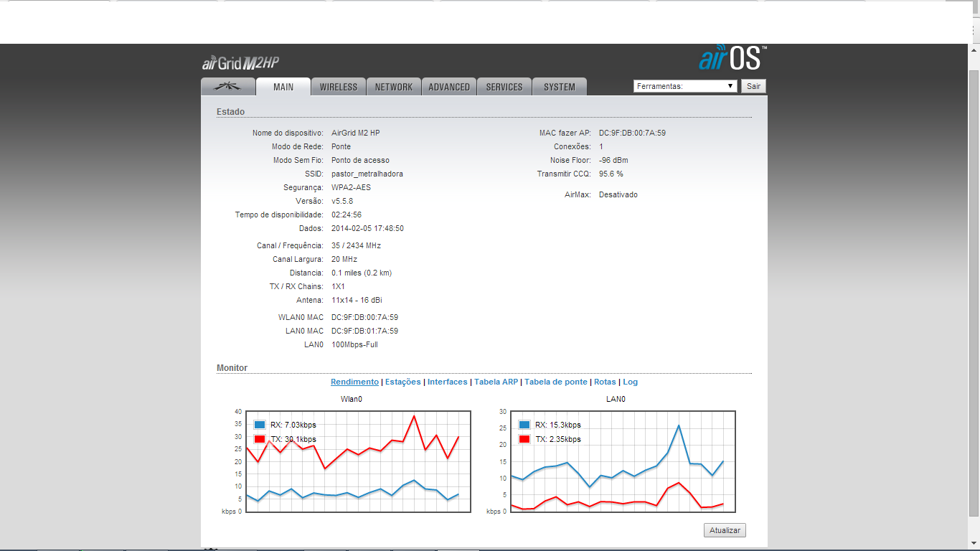Click the WLAN0 MAC address value

pos(365,317)
